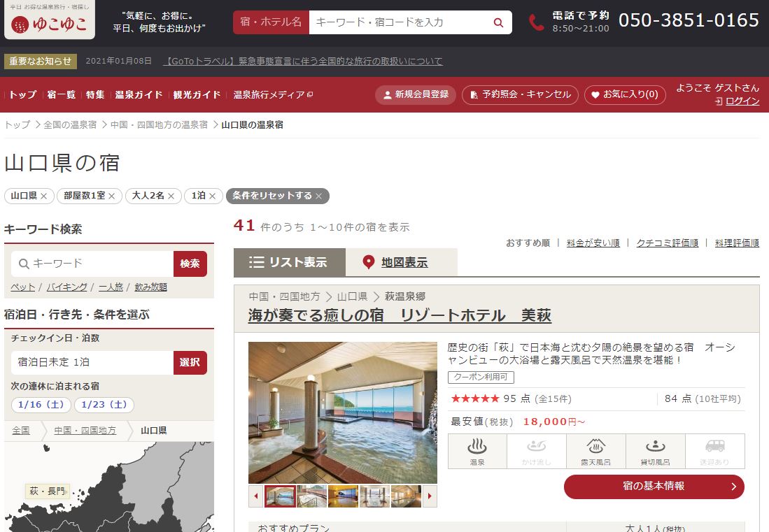This screenshot has width=769, height=532.
Task: Click the 露天風呂 open-air bath icon
Action: coord(595,451)
